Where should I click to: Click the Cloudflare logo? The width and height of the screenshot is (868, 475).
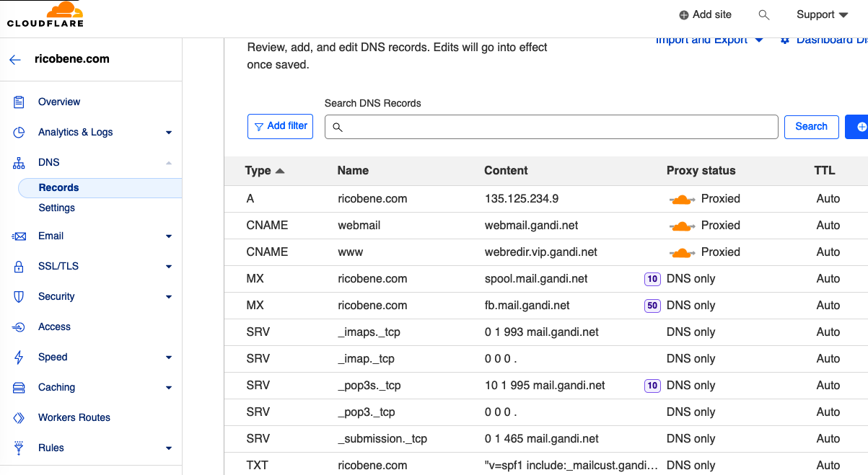click(45, 14)
